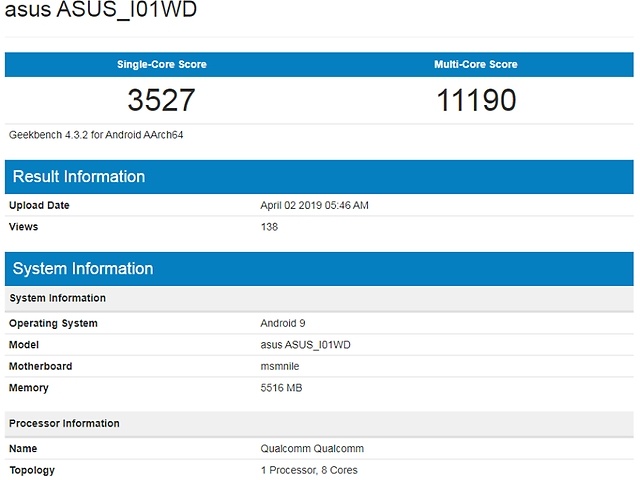640x480 pixels.
Task: Select the Upload Date label
Action: coord(39,205)
